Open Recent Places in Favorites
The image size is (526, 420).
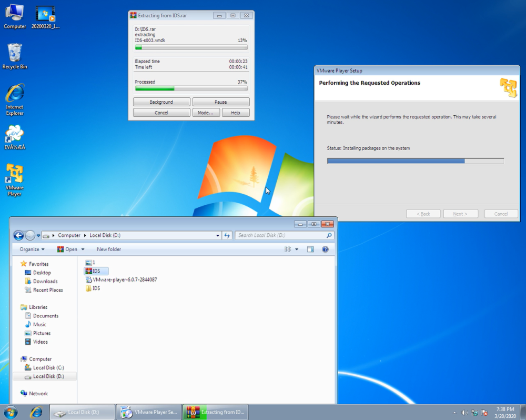(44, 290)
